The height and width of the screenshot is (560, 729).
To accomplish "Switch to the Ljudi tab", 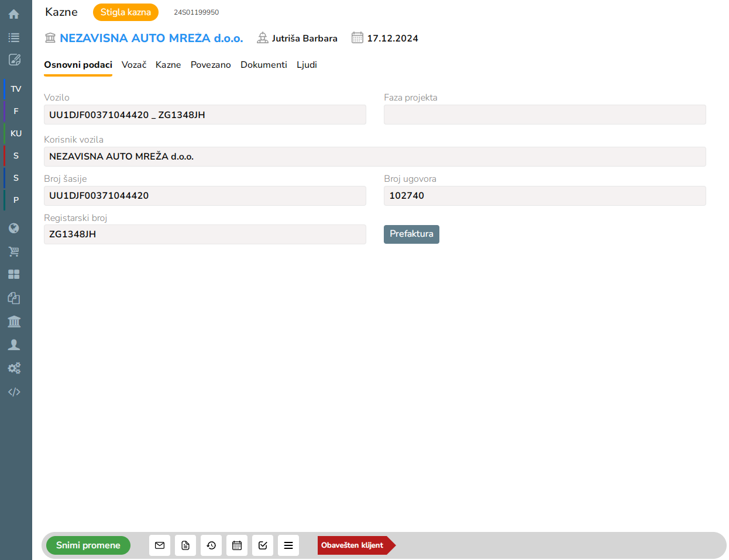I will point(307,65).
